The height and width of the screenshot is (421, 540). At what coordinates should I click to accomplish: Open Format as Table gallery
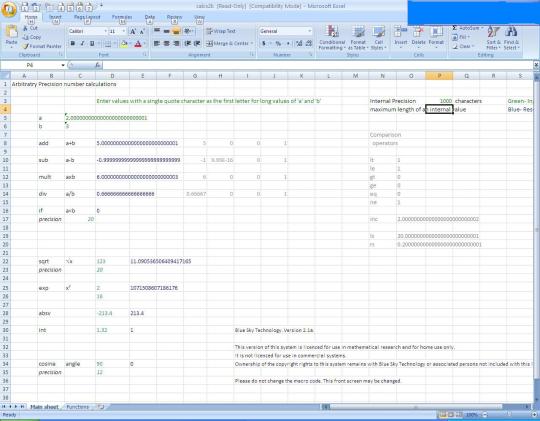[358, 38]
